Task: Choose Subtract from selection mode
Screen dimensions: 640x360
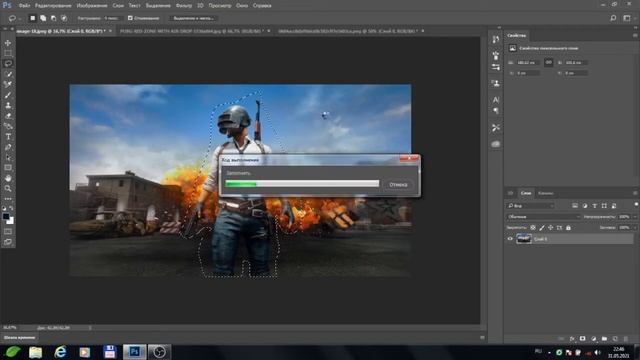Action: pos(53,18)
